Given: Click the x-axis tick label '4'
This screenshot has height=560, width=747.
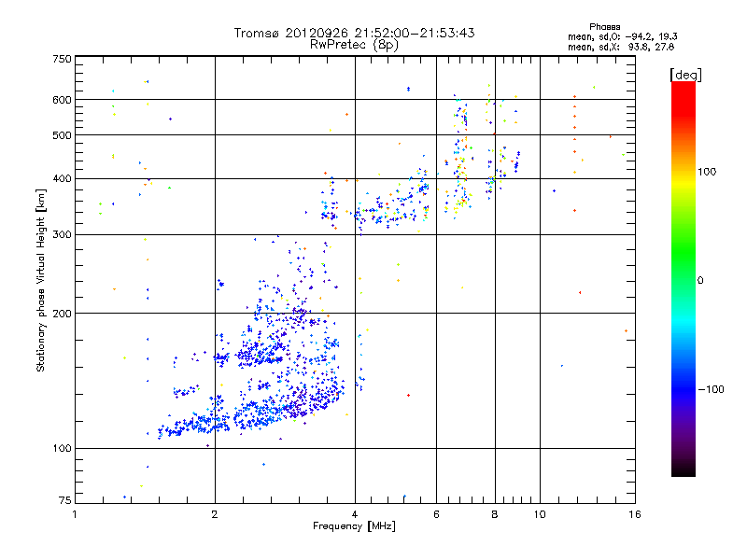Looking at the screenshot, I should coord(355,514).
